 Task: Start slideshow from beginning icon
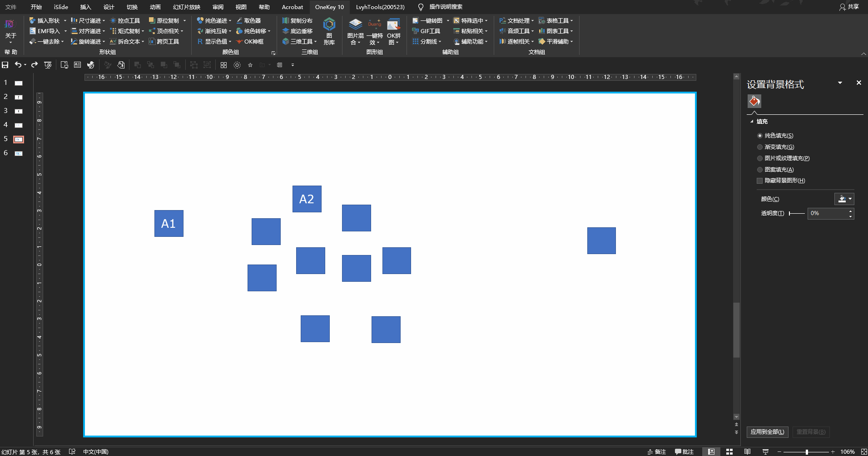(48, 65)
